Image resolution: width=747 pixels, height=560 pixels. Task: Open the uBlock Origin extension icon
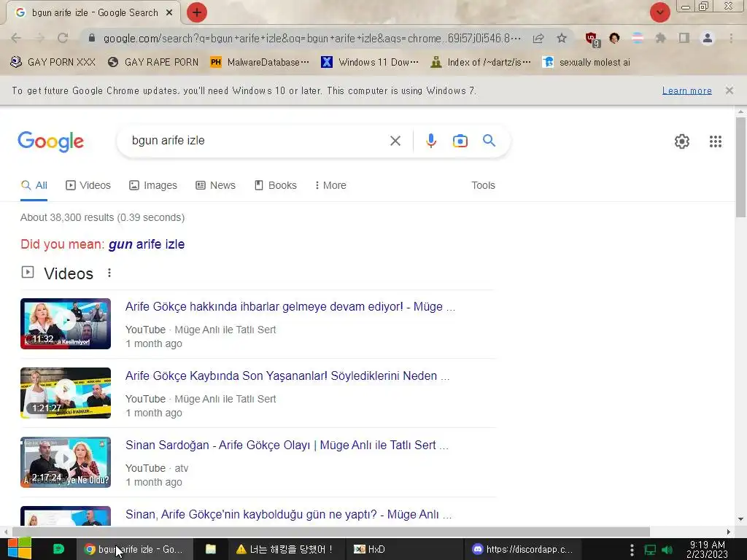pos(592,39)
